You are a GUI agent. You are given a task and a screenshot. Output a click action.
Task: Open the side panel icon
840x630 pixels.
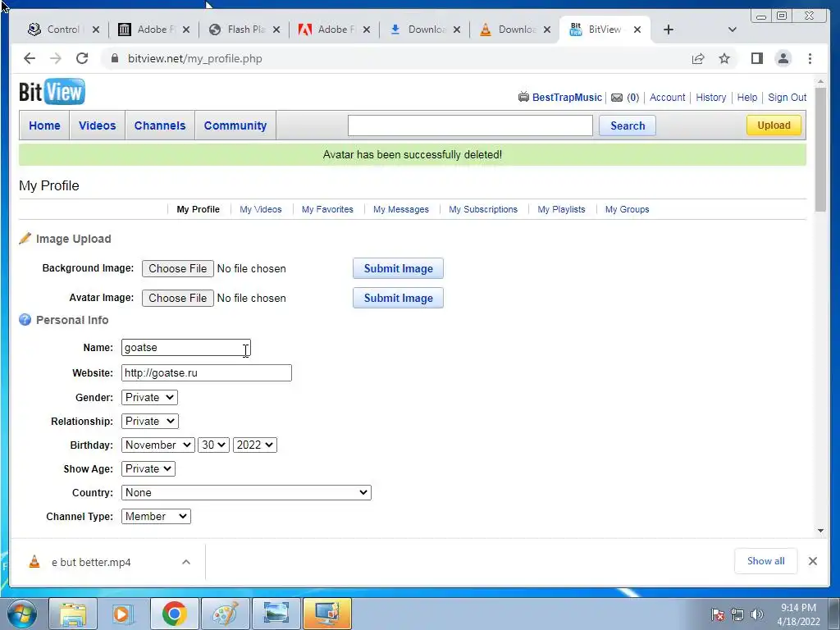coord(757,58)
